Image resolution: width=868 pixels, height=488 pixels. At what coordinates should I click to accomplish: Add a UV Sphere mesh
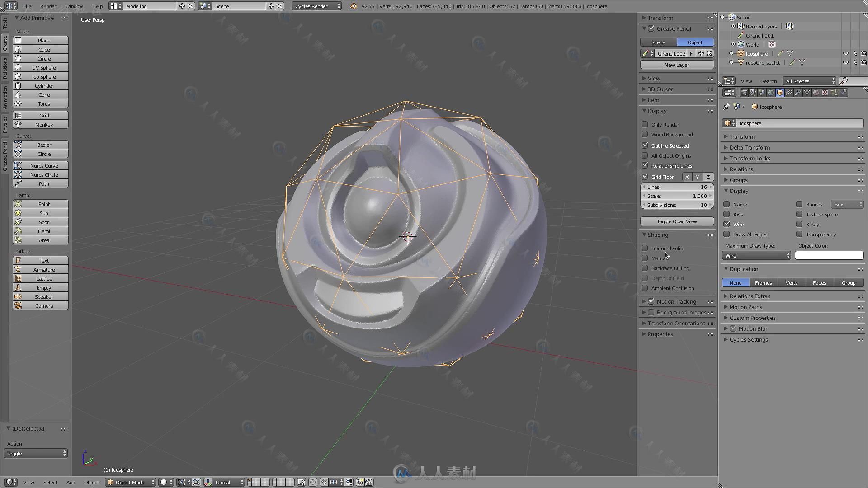click(x=41, y=67)
